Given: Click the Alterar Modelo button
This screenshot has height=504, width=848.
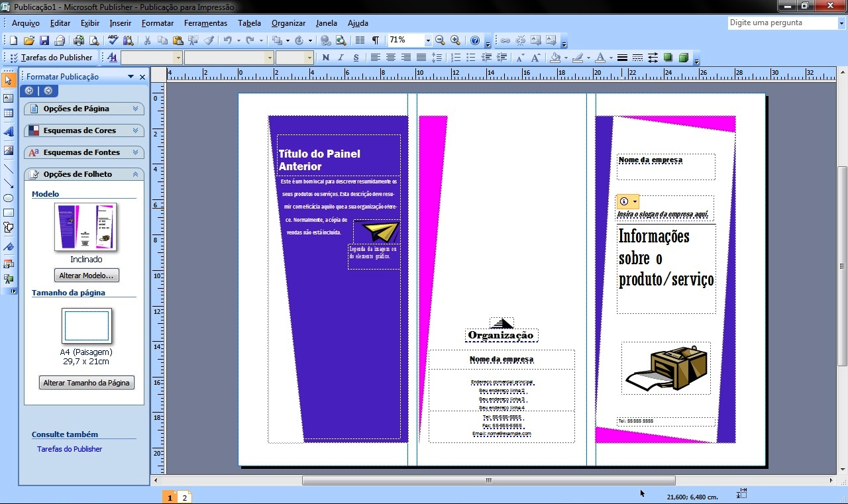Looking at the screenshot, I should (x=86, y=276).
